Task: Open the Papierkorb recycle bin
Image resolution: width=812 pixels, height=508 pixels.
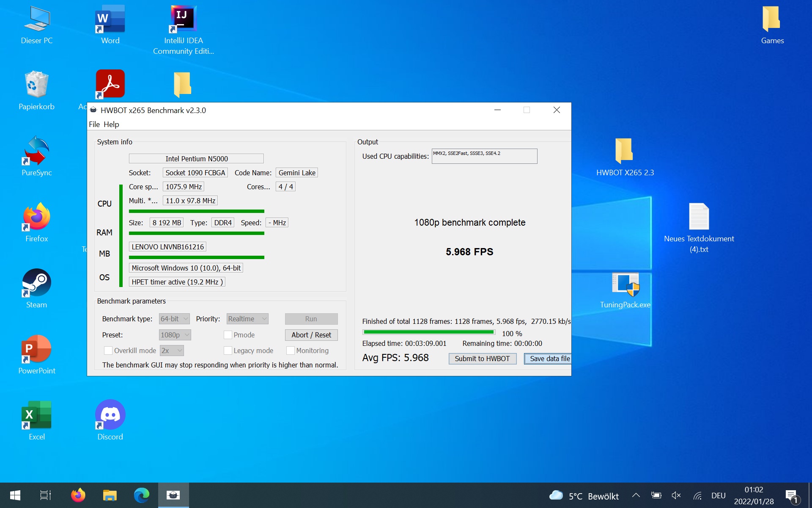Action: click(x=37, y=91)
